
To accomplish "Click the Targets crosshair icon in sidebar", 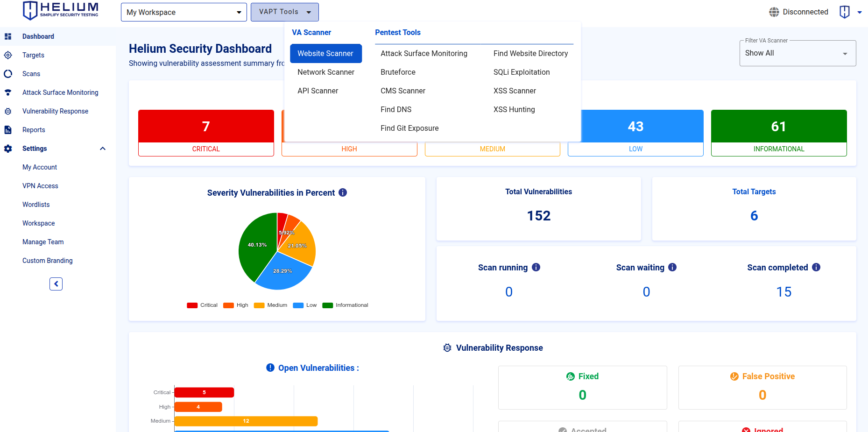I will click(8, 55).
